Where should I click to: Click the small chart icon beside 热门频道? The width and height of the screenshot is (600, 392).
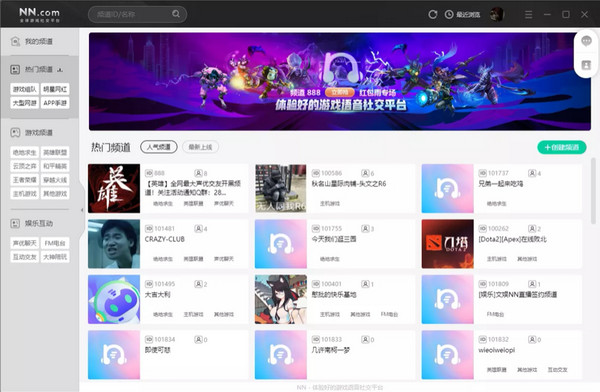click(60, 70)
